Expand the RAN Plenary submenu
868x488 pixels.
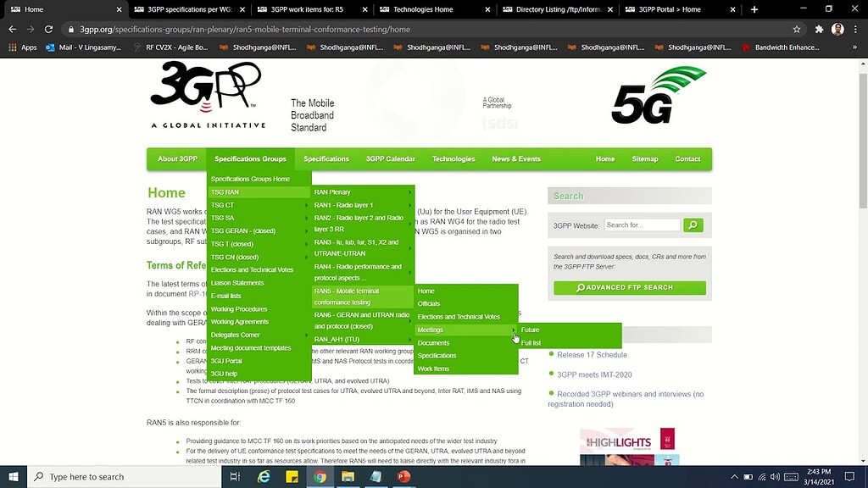363,192
